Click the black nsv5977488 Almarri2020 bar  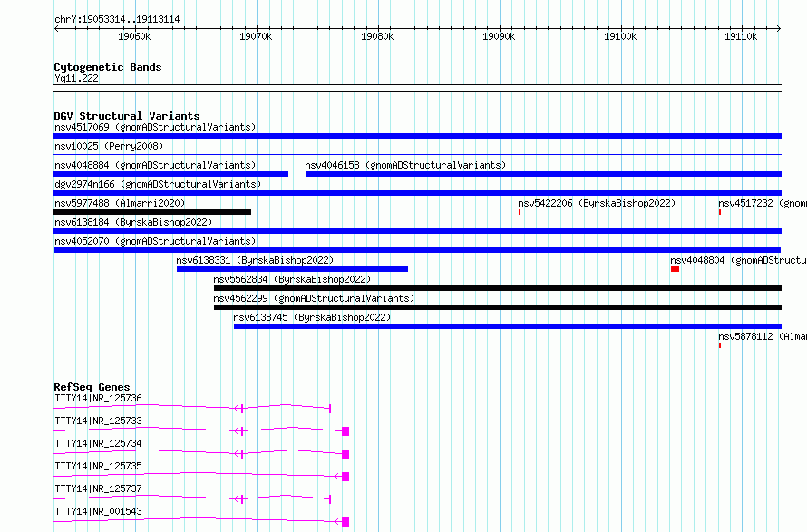[x=152, y=212]
